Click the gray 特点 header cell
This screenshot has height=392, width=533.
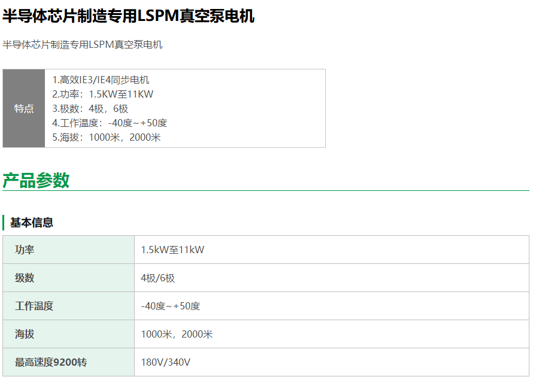pos(24,108)
